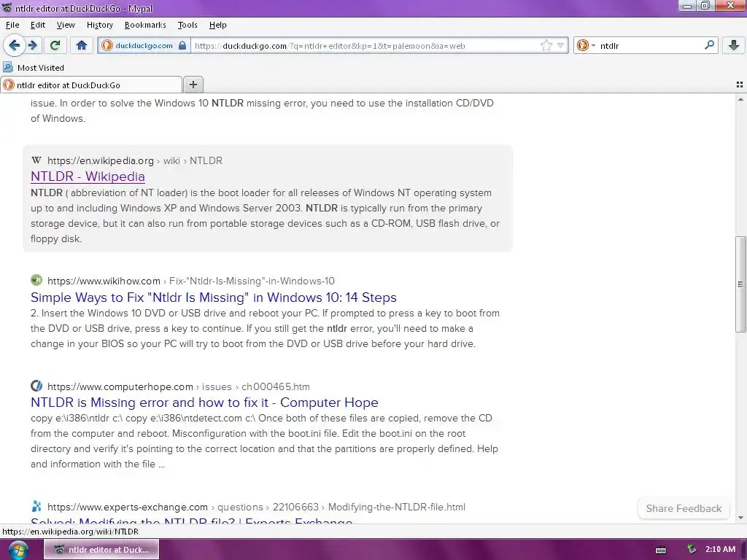Open the NTLDR - Wikipedia result link
Screen dimensions: 747x560
(88, 176)
